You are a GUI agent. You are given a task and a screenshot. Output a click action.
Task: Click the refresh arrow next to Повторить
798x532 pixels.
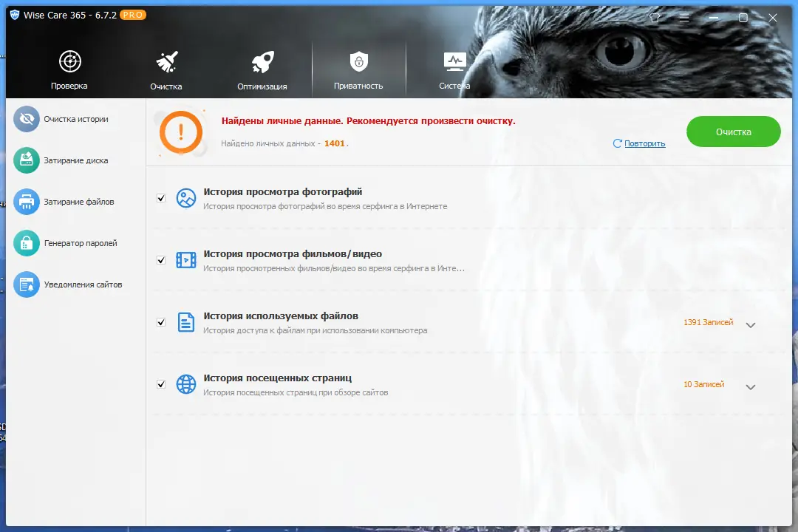click(617, 143)
